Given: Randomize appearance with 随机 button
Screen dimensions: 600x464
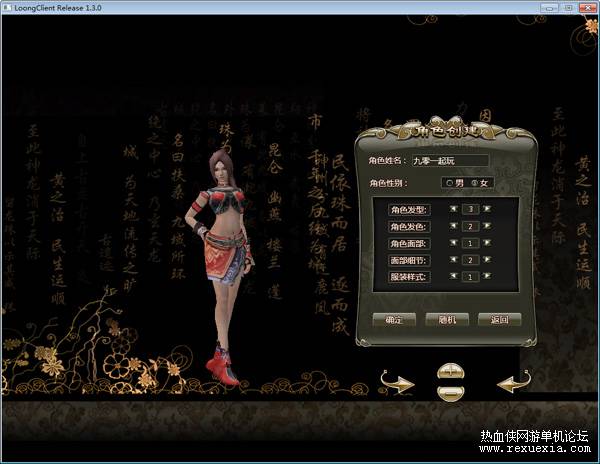Looking at the screenshot, I should tap(447, 319).
